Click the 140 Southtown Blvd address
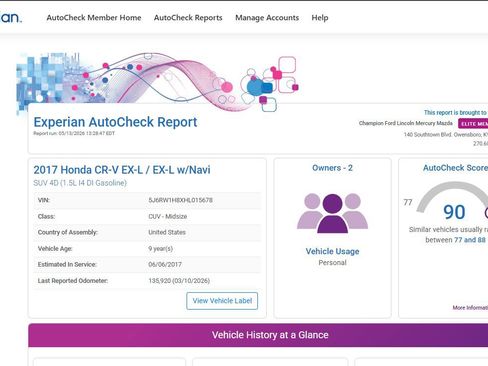 tap(446, 135)
